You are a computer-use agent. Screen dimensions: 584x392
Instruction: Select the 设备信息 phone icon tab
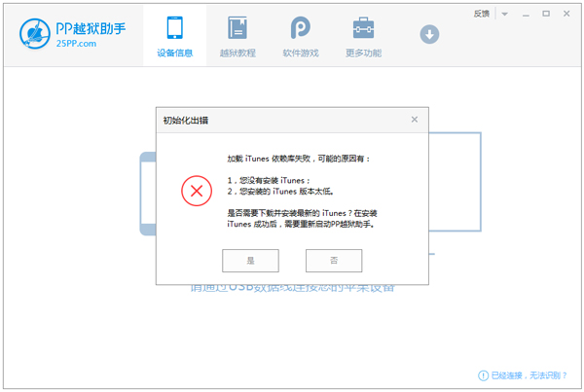(x=174, y=37)
